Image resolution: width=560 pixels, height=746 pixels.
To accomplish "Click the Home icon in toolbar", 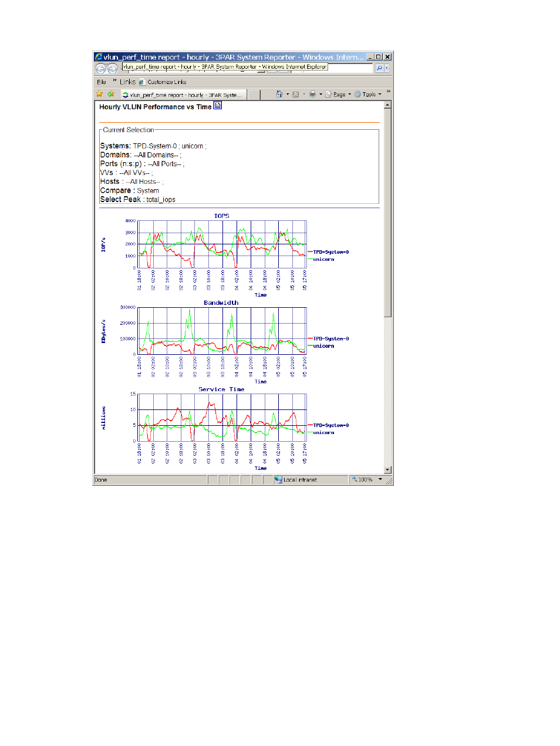I will pyautogui.click(x=279, y=94).
